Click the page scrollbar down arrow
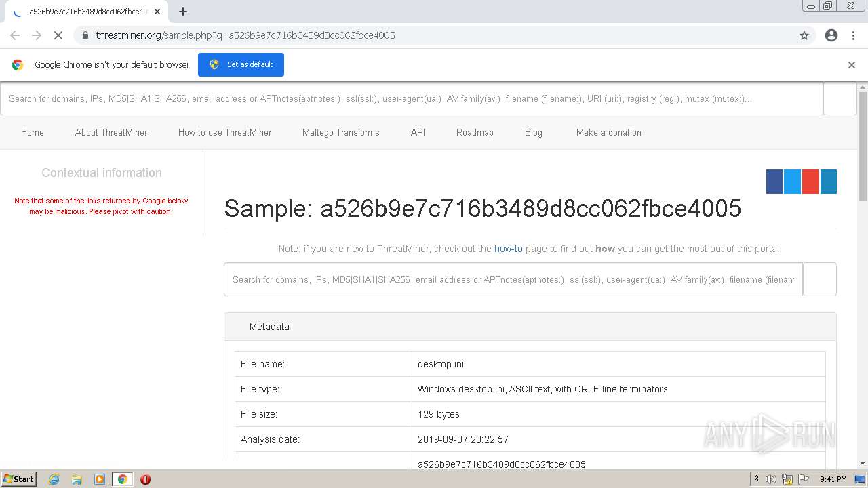The height and width of the screenshot is (488, 868). [863, 463]
